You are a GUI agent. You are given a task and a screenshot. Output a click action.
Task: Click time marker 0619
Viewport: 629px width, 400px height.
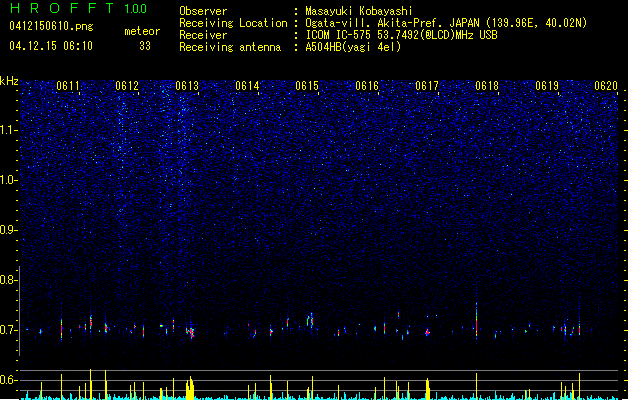click(x=547, y=86)
